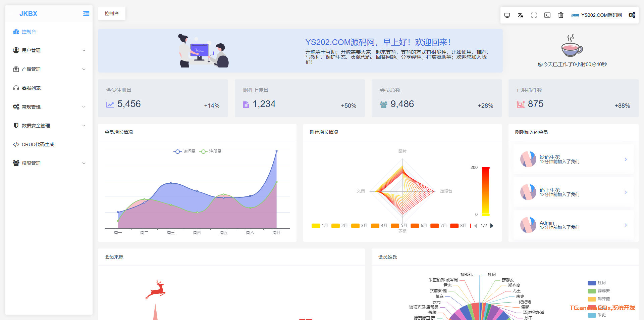Enter fullscreen mode
Screen dimensions: 644x320
(534, 15)
